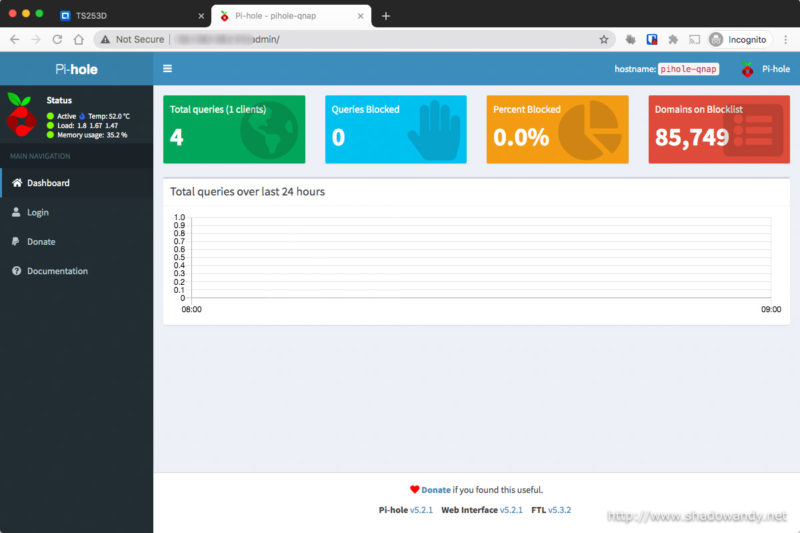Click the Donate link in the footer
This screenshot has height=533, width=800.
pos(436,490)
